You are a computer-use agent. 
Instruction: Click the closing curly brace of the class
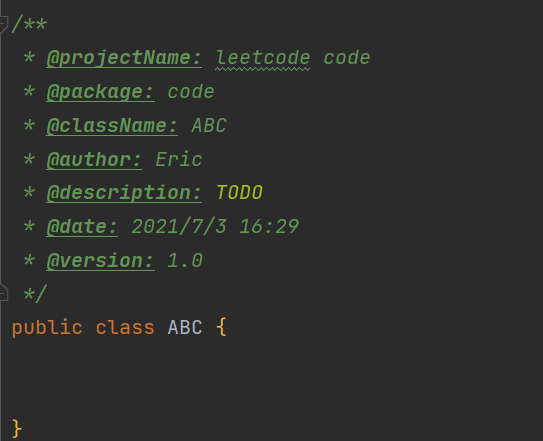click(17, 429)
